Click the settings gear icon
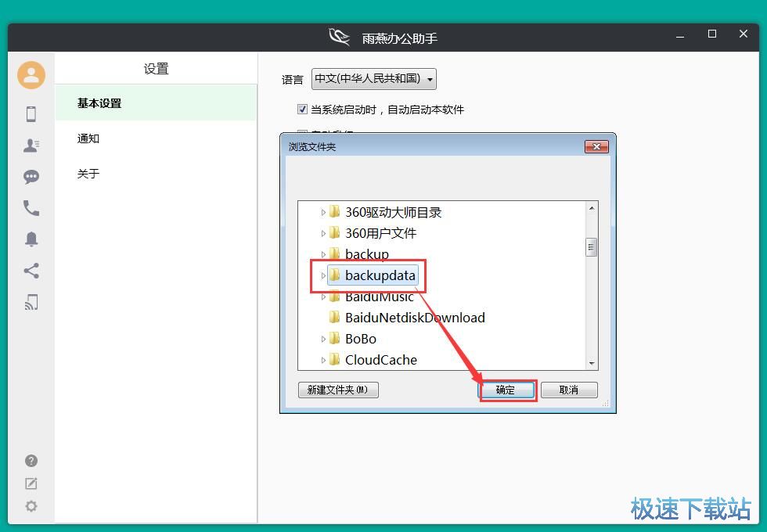767x532 pixels. [x=31, y=506]
